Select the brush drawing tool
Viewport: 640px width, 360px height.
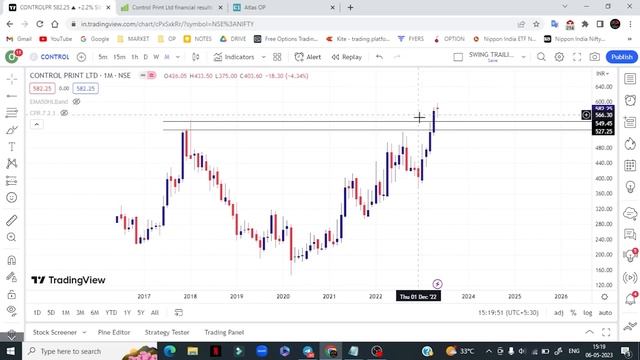11,130
